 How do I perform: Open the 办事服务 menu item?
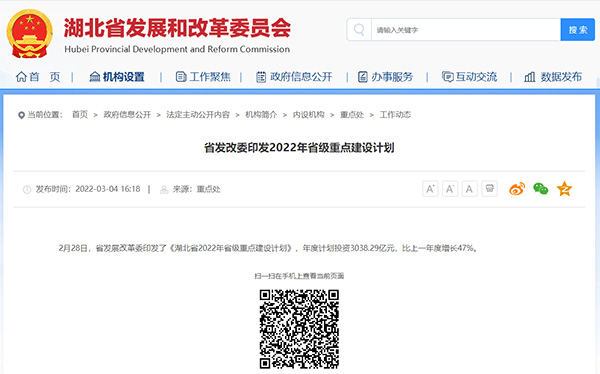[x=385, y=77]
